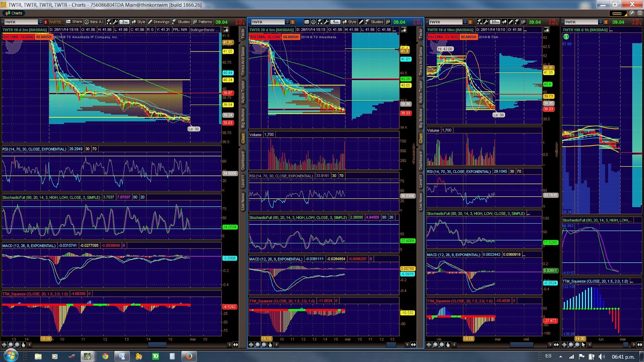
Task: Toggle the arrow pointer tool below 1h chart
Action: pyautogui.click(x=584, y=345)
